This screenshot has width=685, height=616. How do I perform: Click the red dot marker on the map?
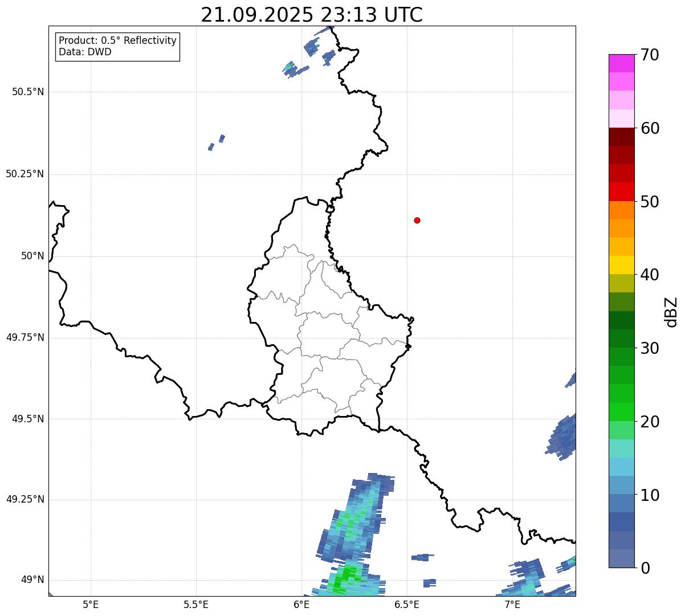417,220
